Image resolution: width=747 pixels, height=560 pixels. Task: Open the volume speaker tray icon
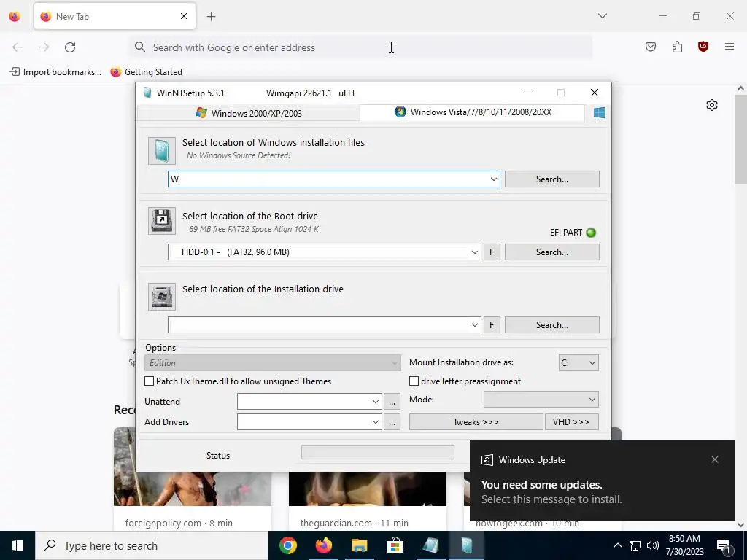(653, 545)
